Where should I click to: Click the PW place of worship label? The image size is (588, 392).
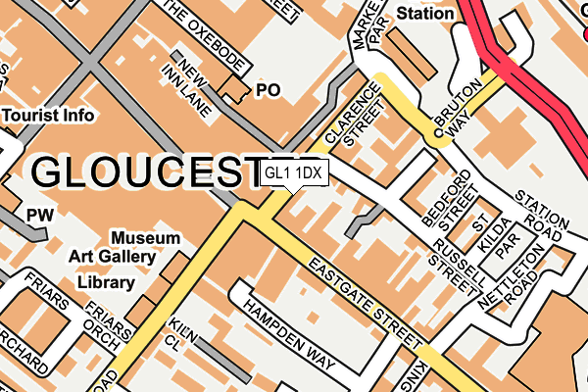[x=40, y=216]
